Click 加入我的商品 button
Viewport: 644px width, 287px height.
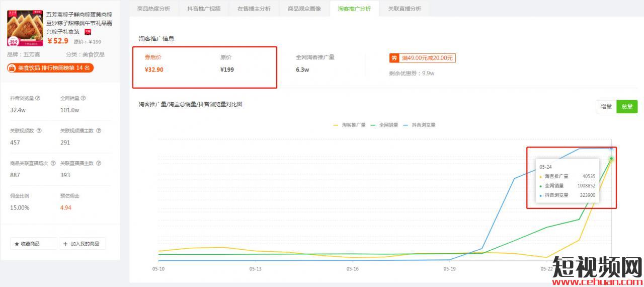(82, 244)
